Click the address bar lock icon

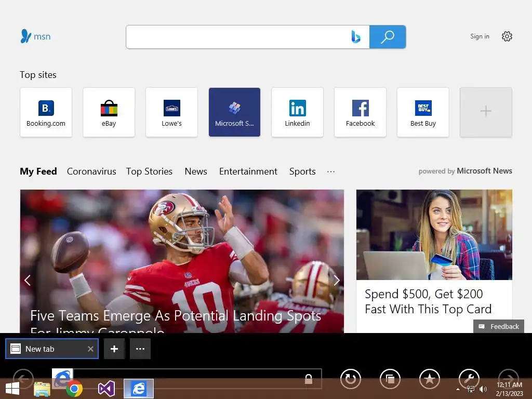coord(309,379)
